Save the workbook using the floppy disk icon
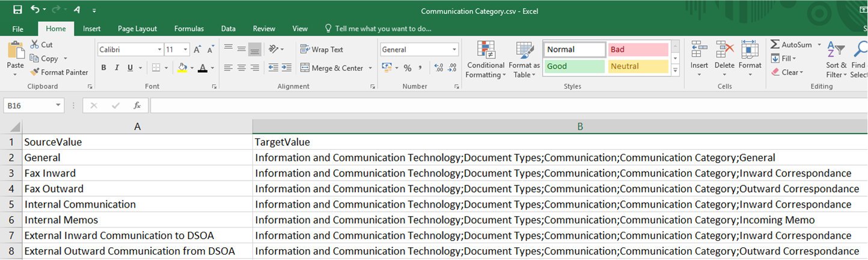The image size is (868, 260). click(x=17, y=10)
